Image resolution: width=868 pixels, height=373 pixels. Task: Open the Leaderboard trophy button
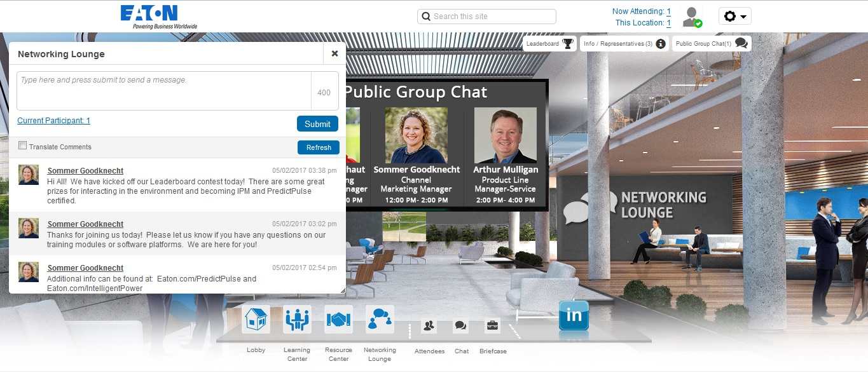(x=549, y=44)
